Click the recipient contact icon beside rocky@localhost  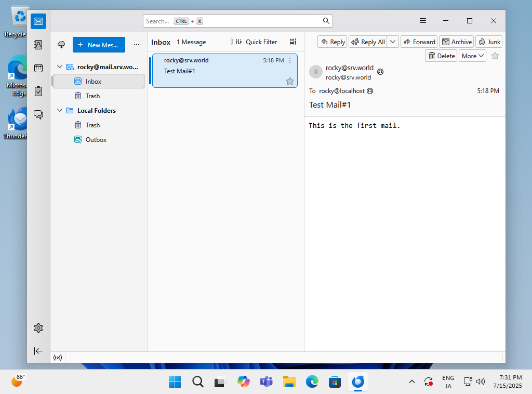[370, 91]
